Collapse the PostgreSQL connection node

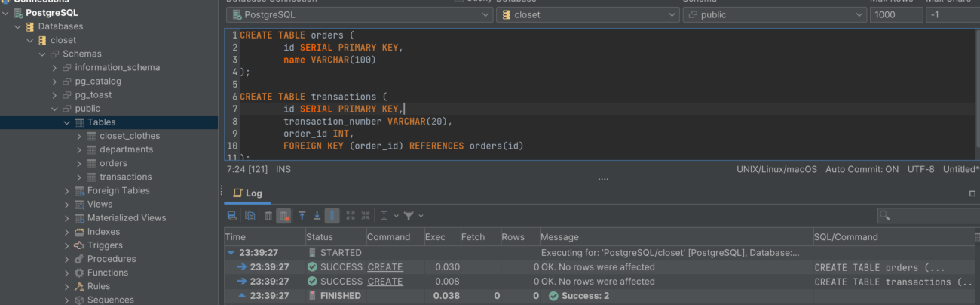(x=5, y=13)
